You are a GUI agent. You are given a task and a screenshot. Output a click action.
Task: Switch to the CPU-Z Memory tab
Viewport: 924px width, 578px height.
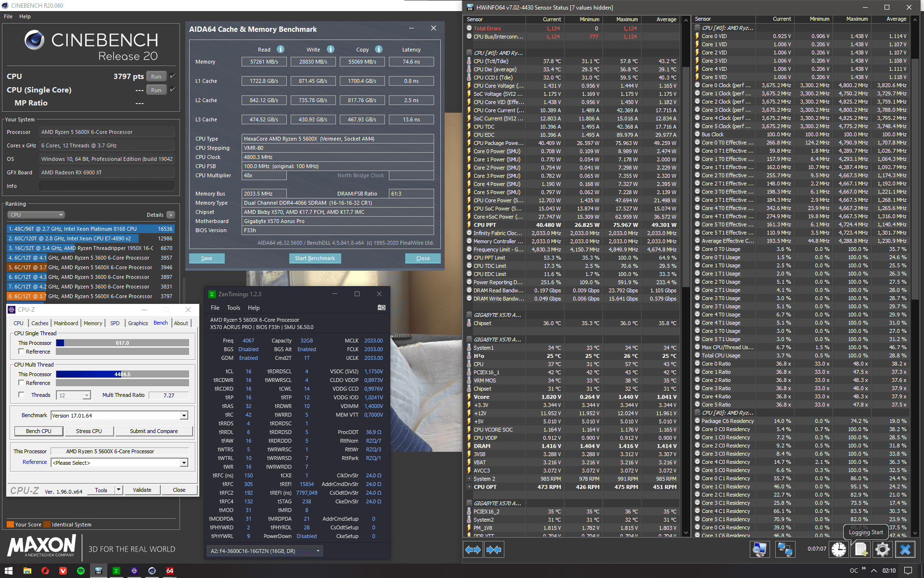(x=92, y=323)
